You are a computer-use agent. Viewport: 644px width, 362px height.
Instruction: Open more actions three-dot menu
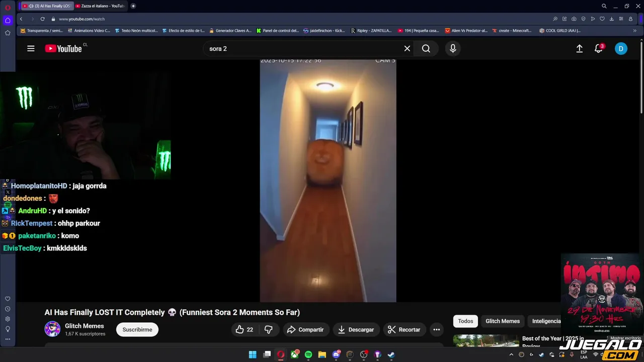[437, 329]
